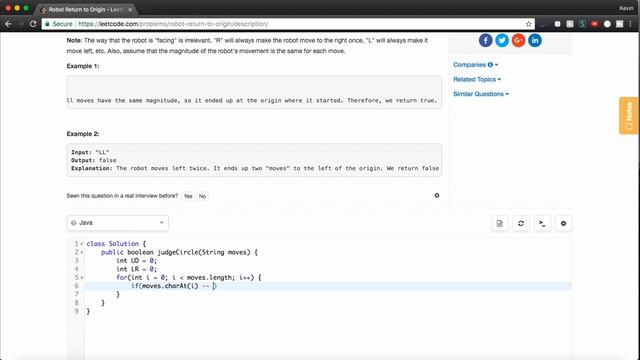The width and height of the screenshot is (640, 360).
Task: Click the 'Example 1:' heading
Action: (83, 66)
